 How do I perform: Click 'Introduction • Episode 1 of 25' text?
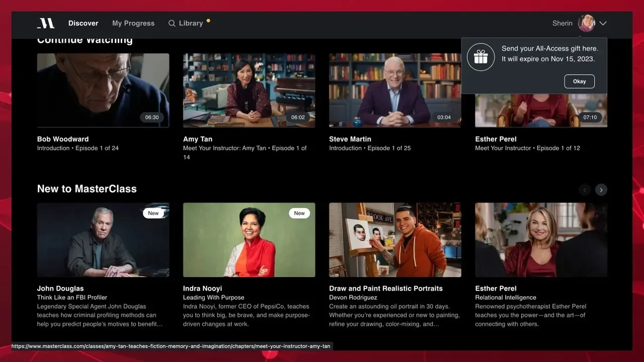click(370, 148)
